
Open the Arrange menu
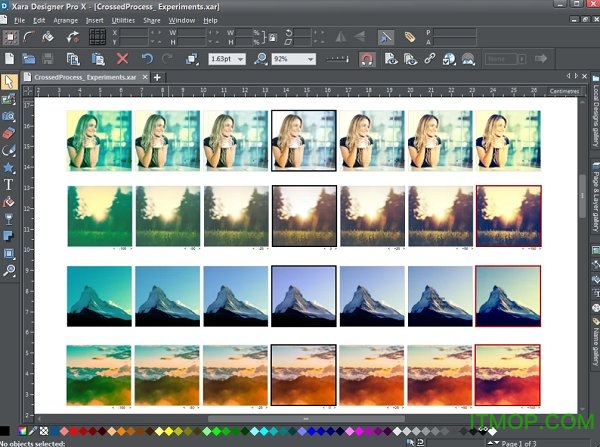pyautogui.click(x=65, y=20)
